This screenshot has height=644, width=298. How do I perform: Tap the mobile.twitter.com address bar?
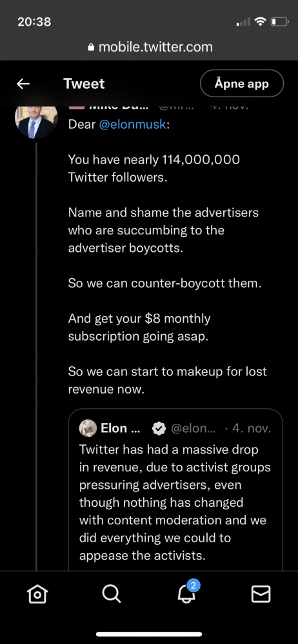click(x=149, y=47)
